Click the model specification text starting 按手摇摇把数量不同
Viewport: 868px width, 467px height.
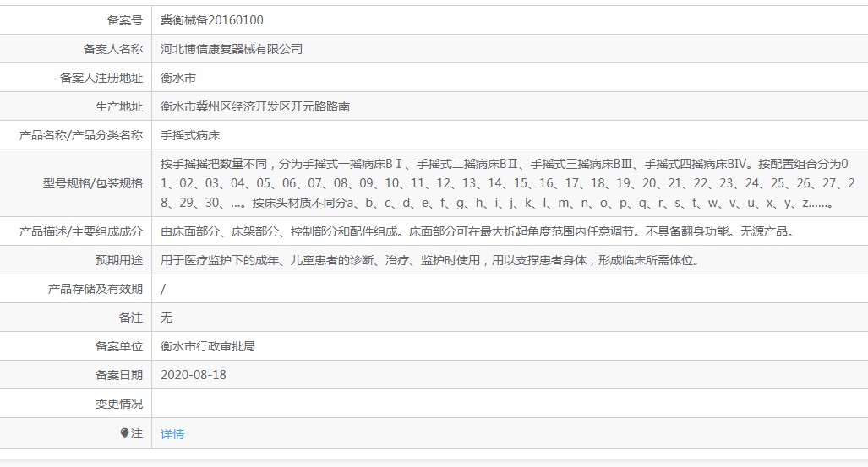508,183
